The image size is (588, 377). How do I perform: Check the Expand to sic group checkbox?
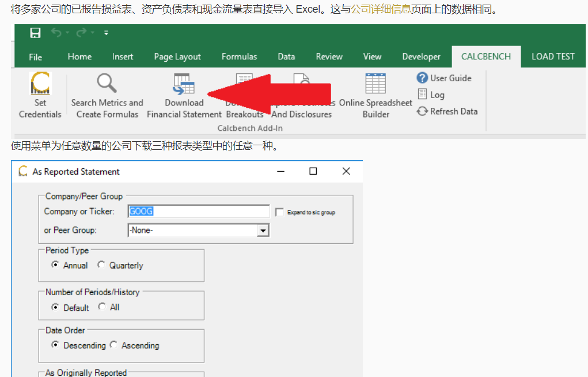pyautogui.click(x=279, y=212)
